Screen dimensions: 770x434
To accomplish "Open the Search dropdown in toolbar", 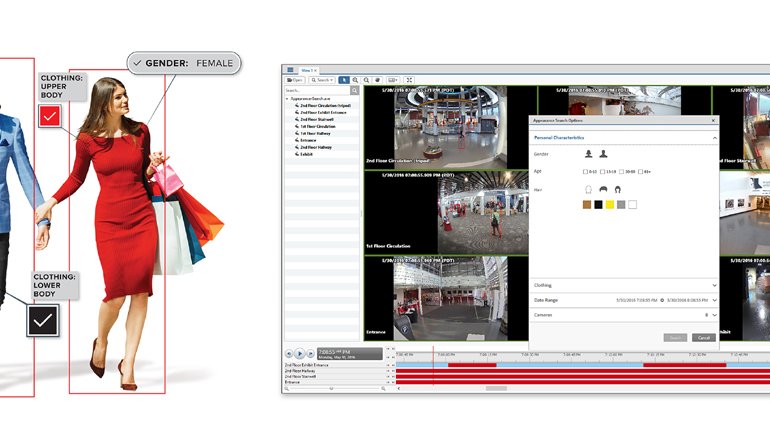I will click(322, 79).
